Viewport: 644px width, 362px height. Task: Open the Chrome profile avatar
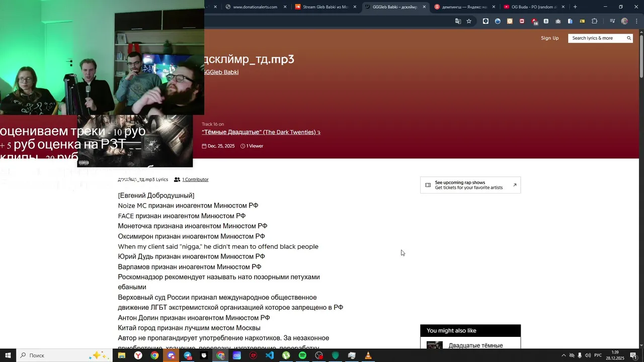tap(624, 21)
